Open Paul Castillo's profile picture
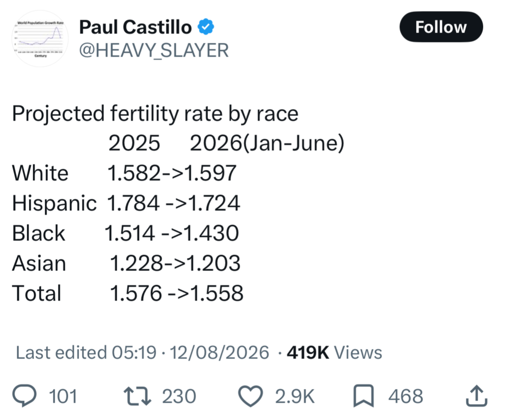This screenshot has height=420, width=505. 40,39
